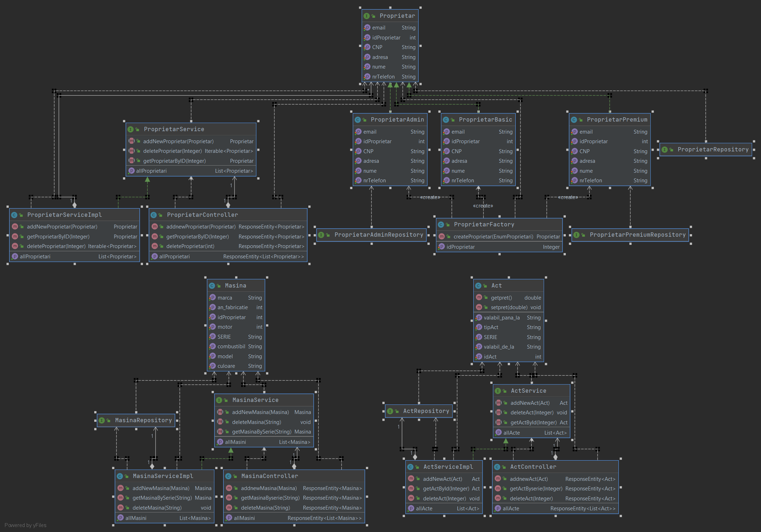Image resolution: width=761 pixels, height=532 pixels.
Task: Select the ProprietarController class title
Action: coord(203,215)
